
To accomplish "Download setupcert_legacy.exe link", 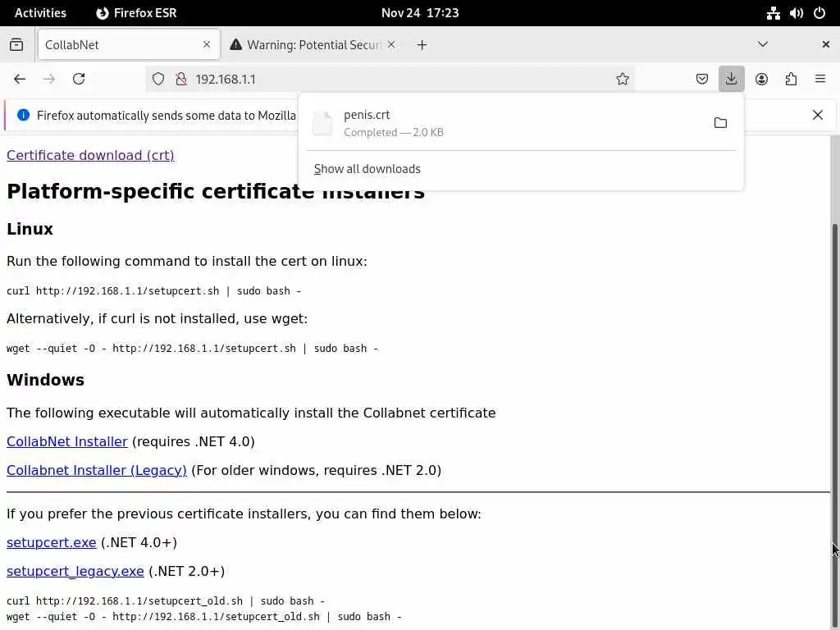I will tap(75, 572).
